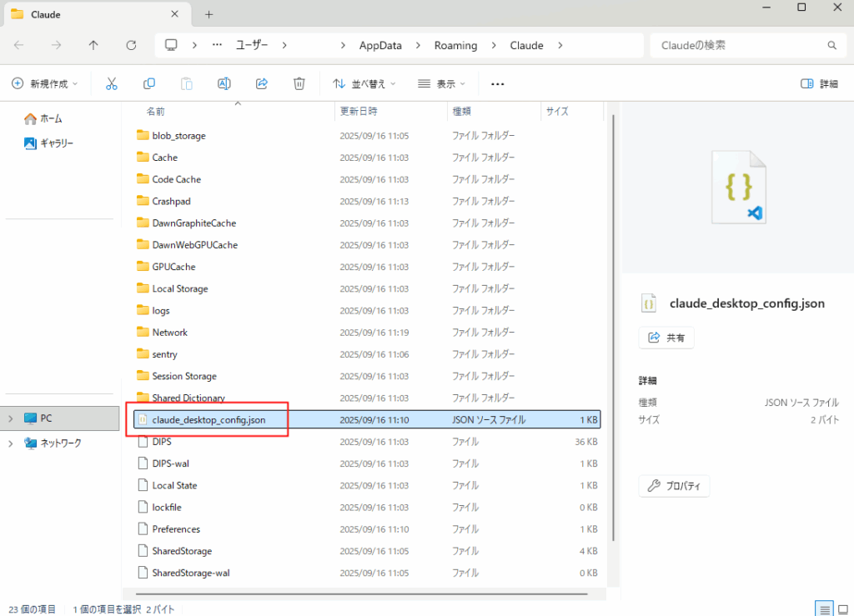854x616 pixels.
Task: Click the chevron after Claude in address bar
Action: coord(560,45)
